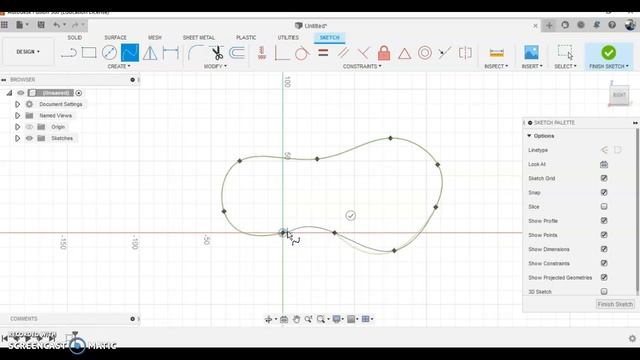The width and height of the screenshot is (640, 360).
Task: Select the Line tool
Action: (69, 53)
